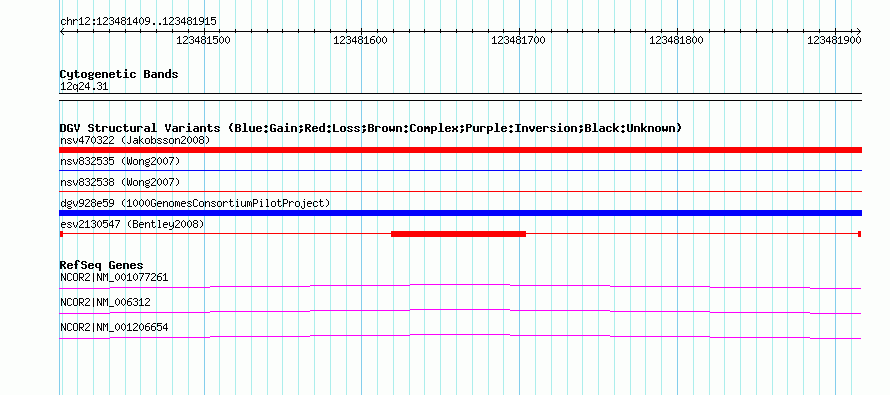Open NCOR2|NM_001077261 transcript label

(114, 278)
